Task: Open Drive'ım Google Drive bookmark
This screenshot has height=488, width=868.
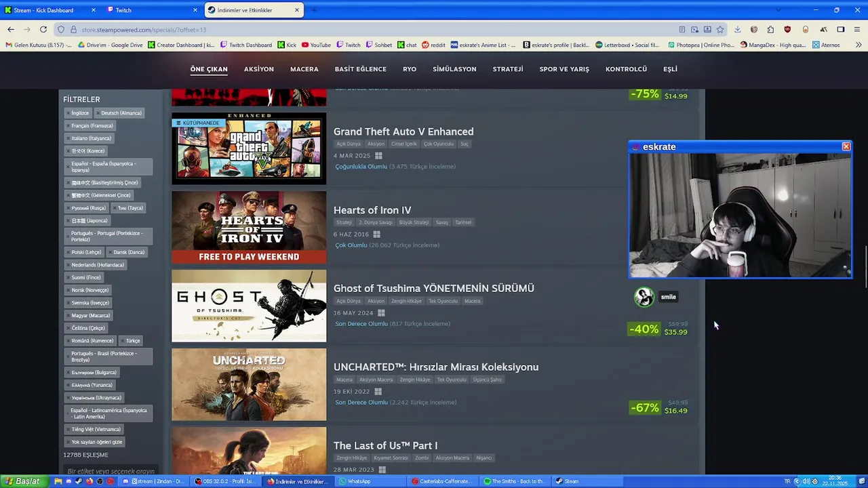Action: click(111, 45)
